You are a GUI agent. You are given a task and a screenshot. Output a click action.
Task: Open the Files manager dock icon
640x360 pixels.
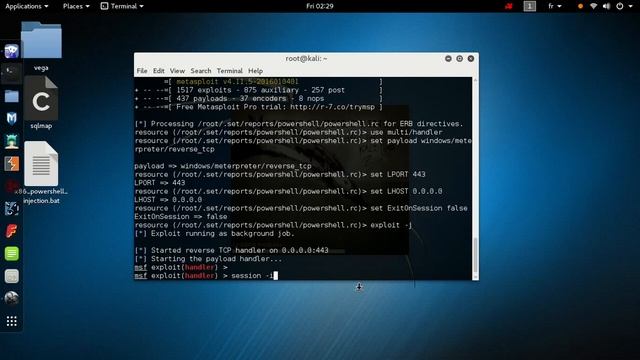click(11, 96)
